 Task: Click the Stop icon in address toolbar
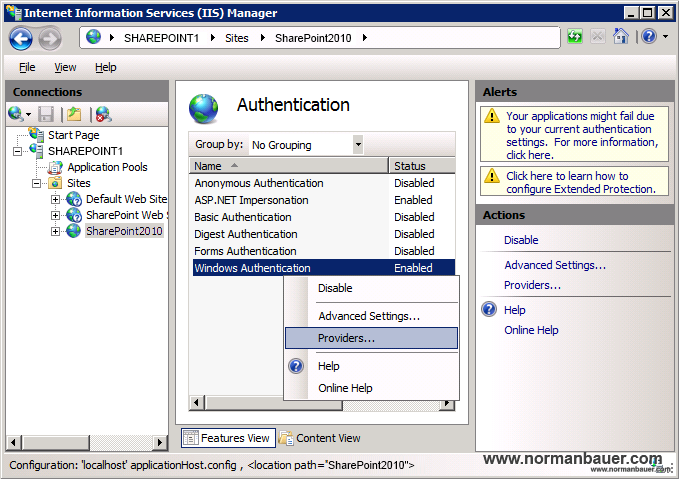pyautogui.click(x=597, y=36)
